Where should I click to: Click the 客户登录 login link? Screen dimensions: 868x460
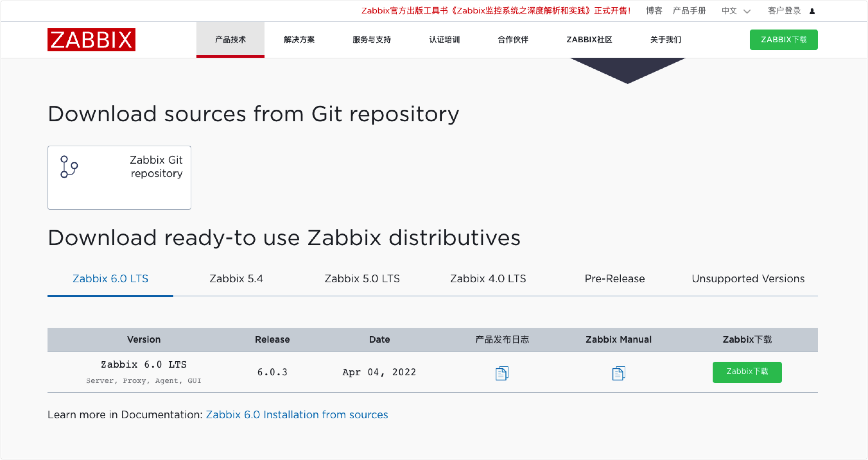point(784,11)
